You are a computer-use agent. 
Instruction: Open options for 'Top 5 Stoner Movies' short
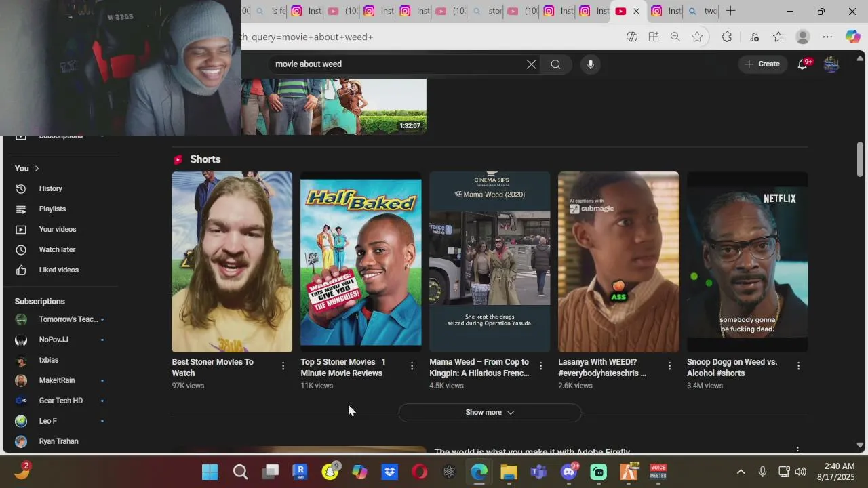(412, 366)
